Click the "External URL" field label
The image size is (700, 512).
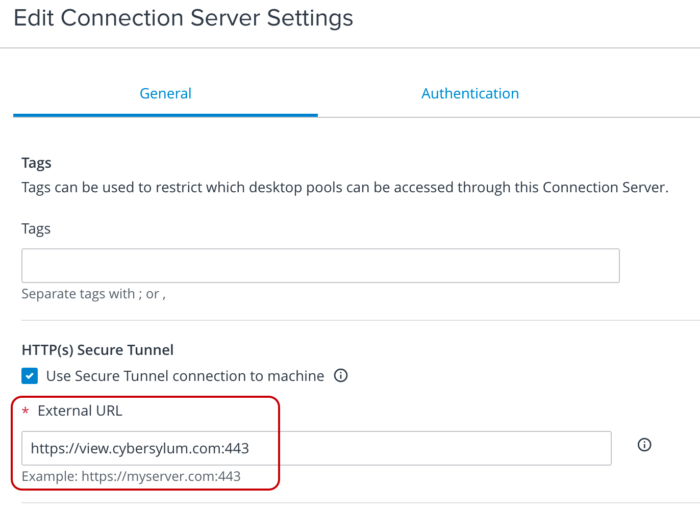click(x=79, y=411)
